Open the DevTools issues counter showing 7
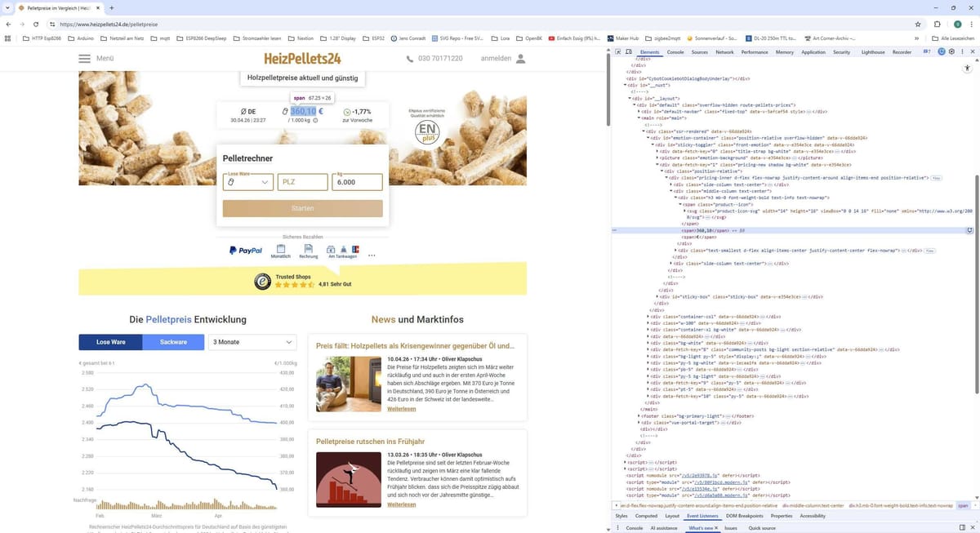The image size is (980, 533). click(926, 52)
